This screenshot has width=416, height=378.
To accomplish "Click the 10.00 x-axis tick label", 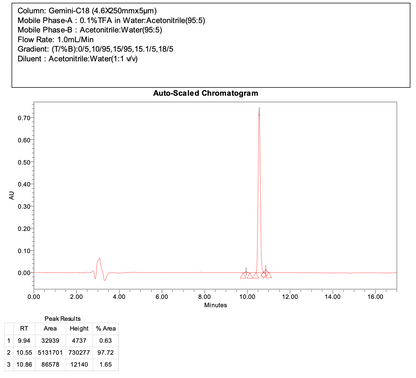I will [247, 297].
